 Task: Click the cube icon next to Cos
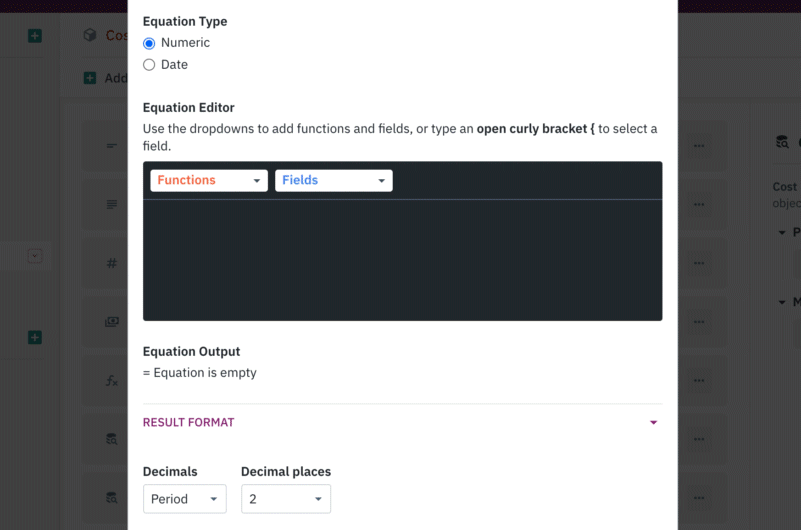(x=90, y=35)
